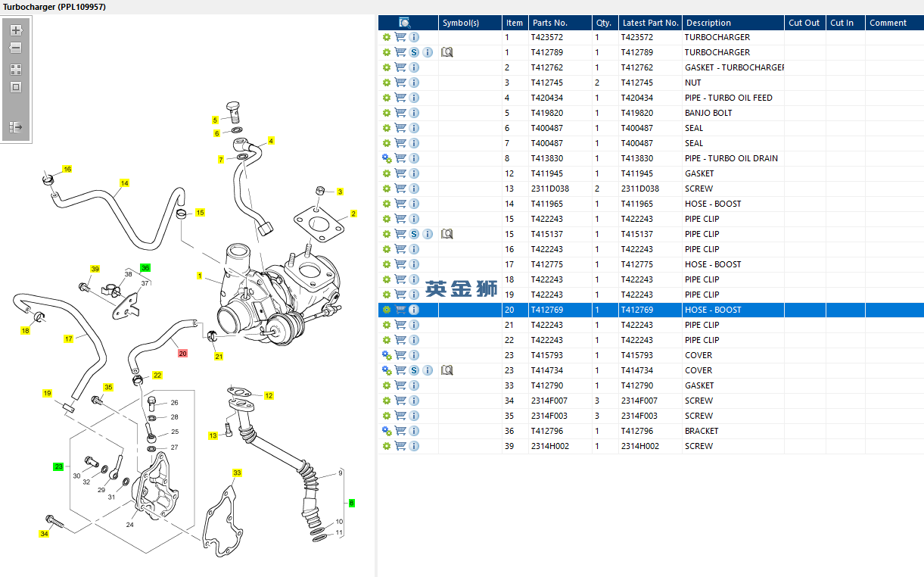Zoom in on the turbocharger diagram
The height and width of the screenshot is (577, 924).
[16, 30]
